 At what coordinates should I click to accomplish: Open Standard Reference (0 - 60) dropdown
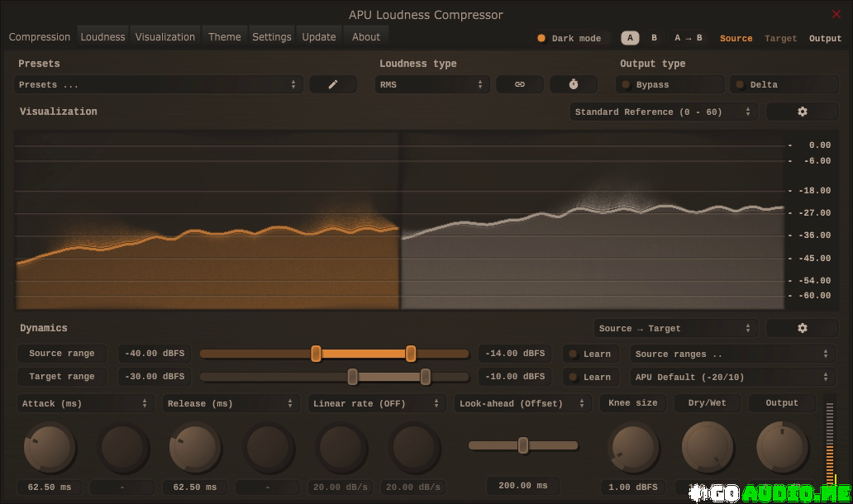pyautogui.click(x=663, y=112)
